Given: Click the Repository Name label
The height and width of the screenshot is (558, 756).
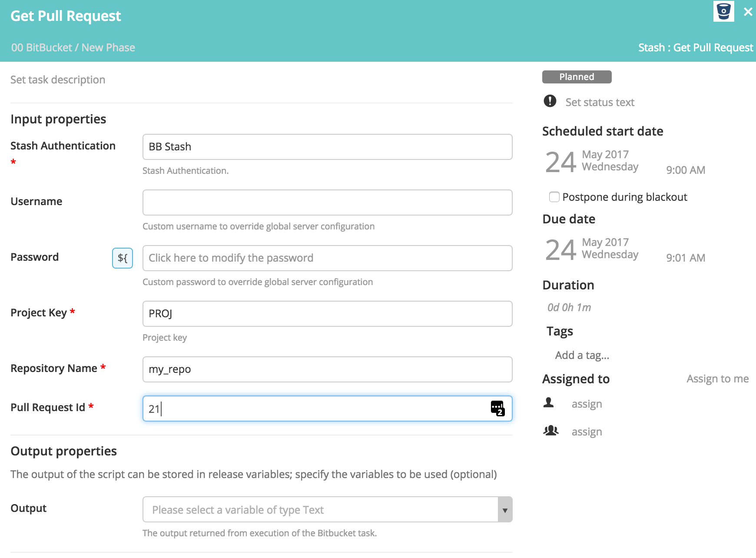Looking at the screenshot, I should (54, 368).
